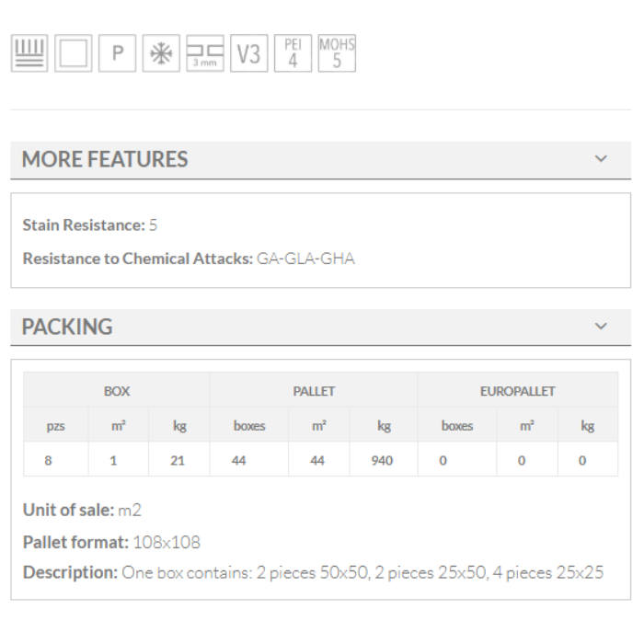Click the letter P finish icon
Screen dimensions: 644x644
[117, 53]
